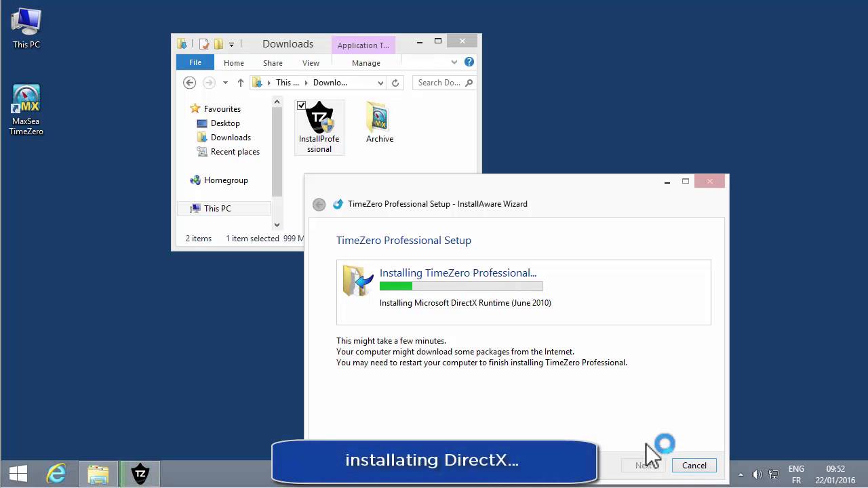Viewport: 868px width, 488px height.
Task: Open the File menu in Explorer
Action: [195, 62]
